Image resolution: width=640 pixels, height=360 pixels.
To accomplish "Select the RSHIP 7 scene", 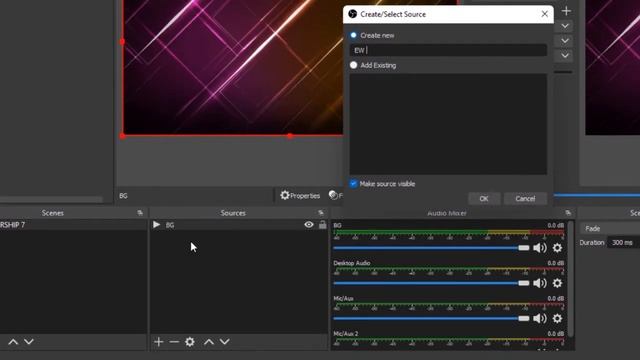I will point(73,225).
